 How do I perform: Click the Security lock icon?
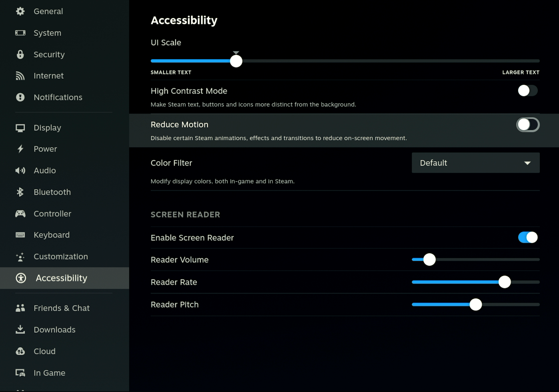(20, 54)
